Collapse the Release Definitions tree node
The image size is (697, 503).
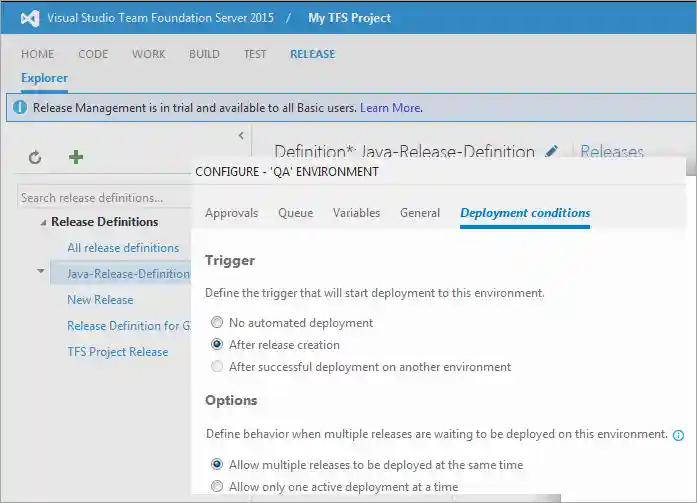(x=43, y=222)
